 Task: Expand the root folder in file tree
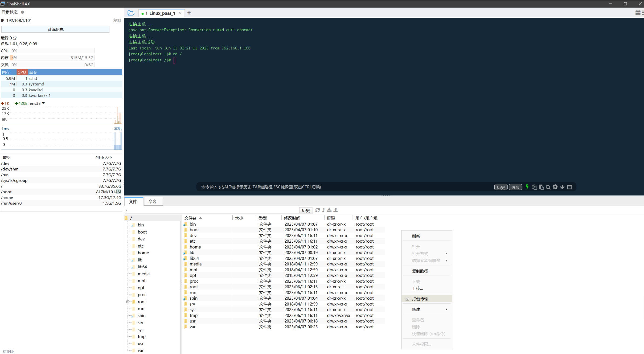click(128, 302)
